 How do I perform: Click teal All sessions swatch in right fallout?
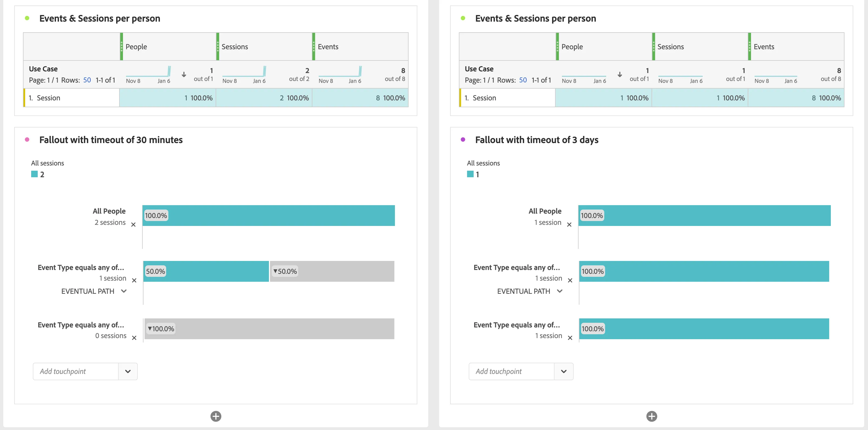point(470,174)
